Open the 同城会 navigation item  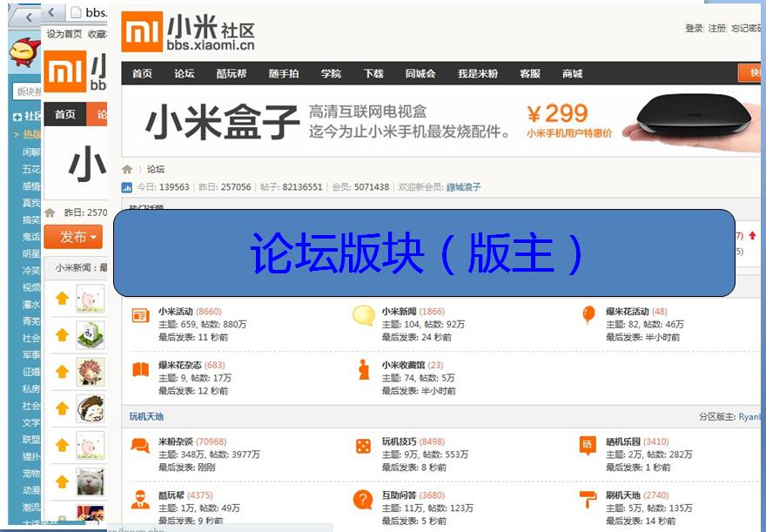click(420, 74)
